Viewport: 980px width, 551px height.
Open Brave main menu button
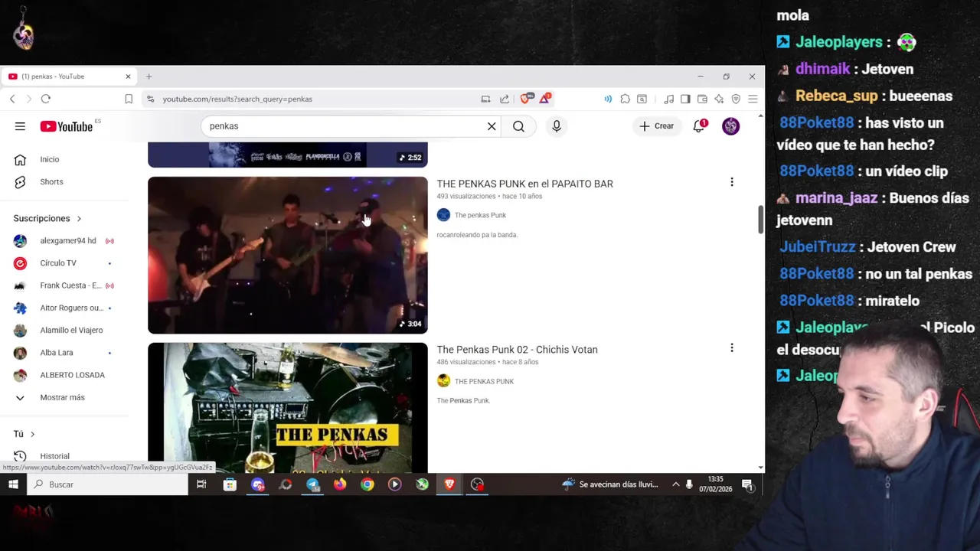(x=753, y=99)
